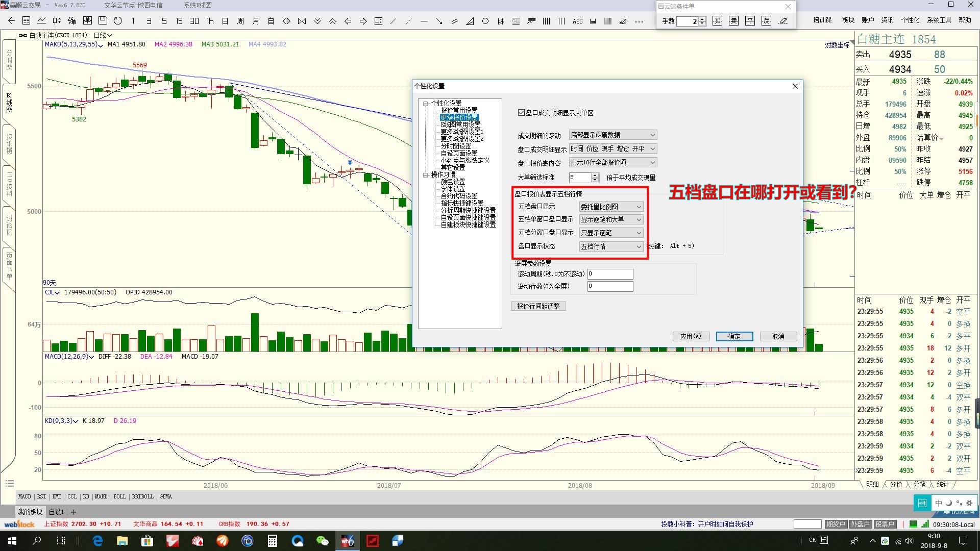Click the refresh circular arrow icon
This screenshot has width=980, height=551.
(x=118, y=21)
